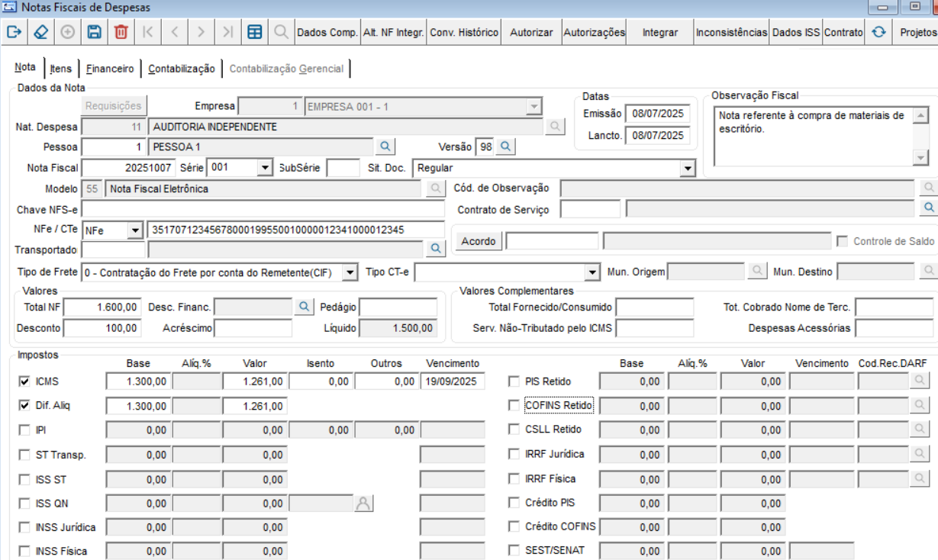Search Pessoa with the magnifier icon
The image size is (938, 560).
click(385, 146)
